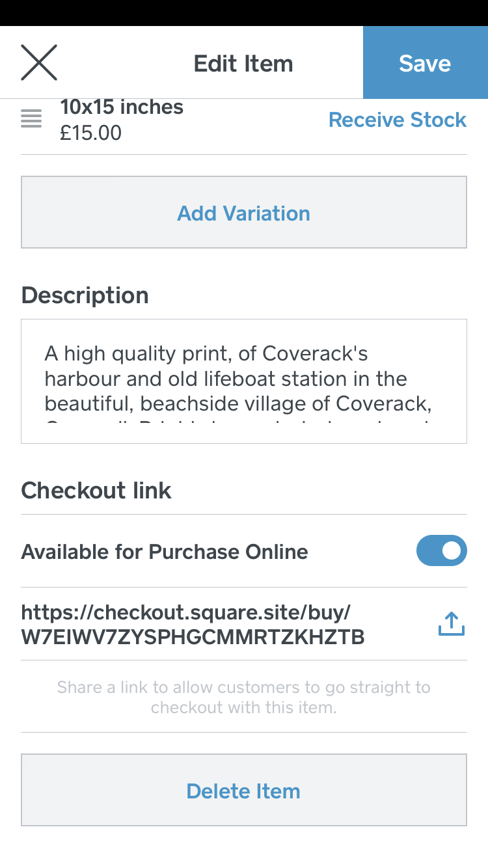Screen dimensions: 488x868
Task: Tap the W7EIWV7ZYSPHGCMMRTZKHZTB checkout code
Action: pyautogui.click(x=193, y=637)
